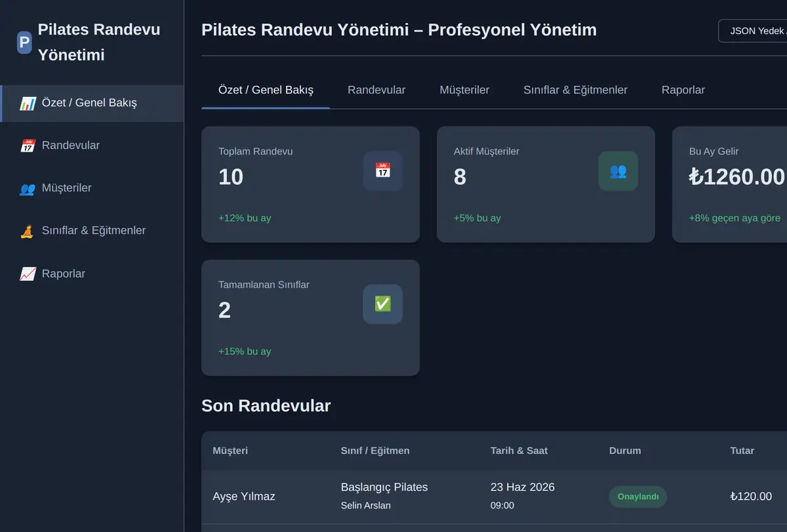This screenshot has width=787, height=532.
Task: Click the +8% geçen aya göre label
Action: 735,218
